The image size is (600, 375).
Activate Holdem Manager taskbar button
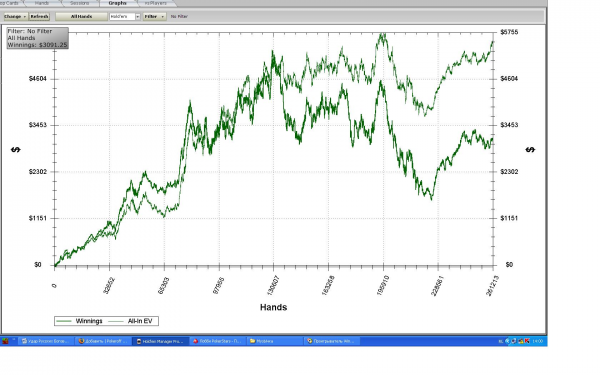(x=161, y=341)
